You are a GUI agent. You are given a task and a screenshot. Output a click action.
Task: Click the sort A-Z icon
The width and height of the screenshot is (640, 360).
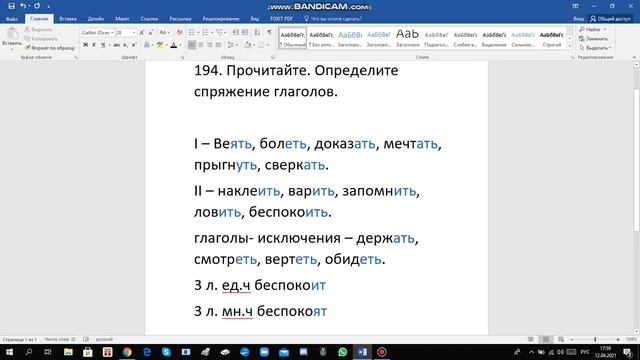tap(257, 33)
